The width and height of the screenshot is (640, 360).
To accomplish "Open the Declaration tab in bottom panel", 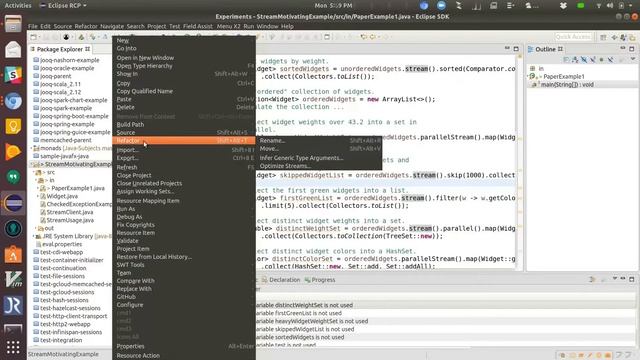I will click(x=281, y=280).
